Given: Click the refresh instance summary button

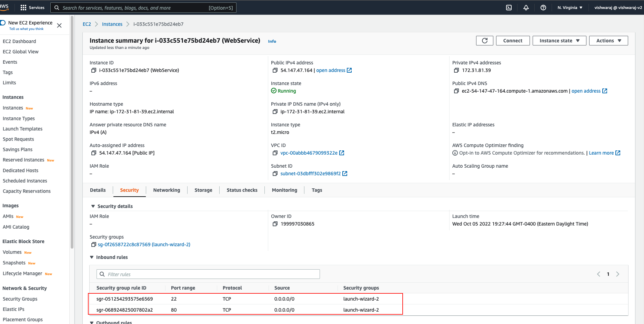Looking at the screenshot, I should coord(484,41).
